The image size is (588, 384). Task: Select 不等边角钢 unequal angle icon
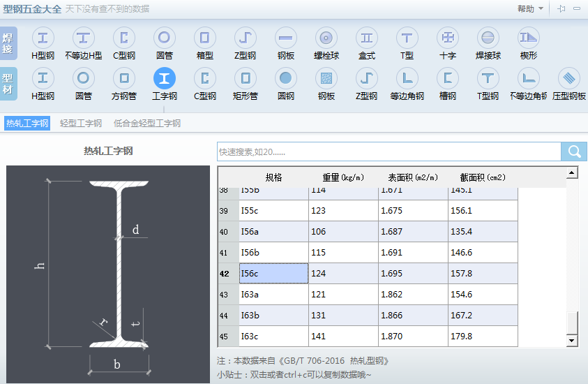(x=529, y=78)
